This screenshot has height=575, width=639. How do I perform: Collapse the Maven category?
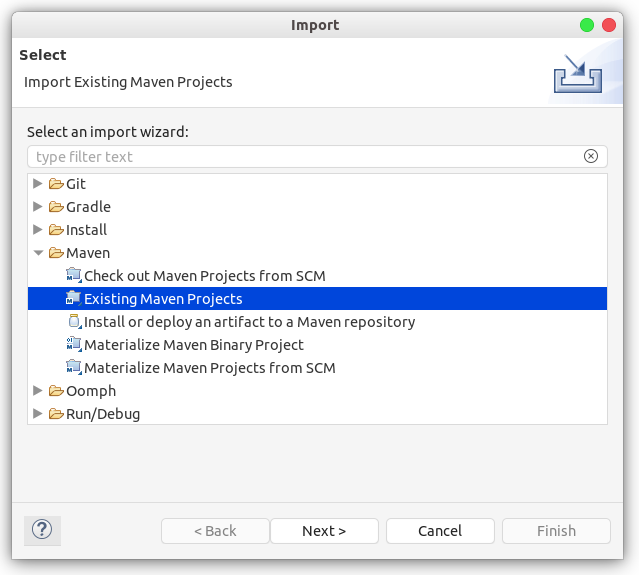tap(38, 253)
